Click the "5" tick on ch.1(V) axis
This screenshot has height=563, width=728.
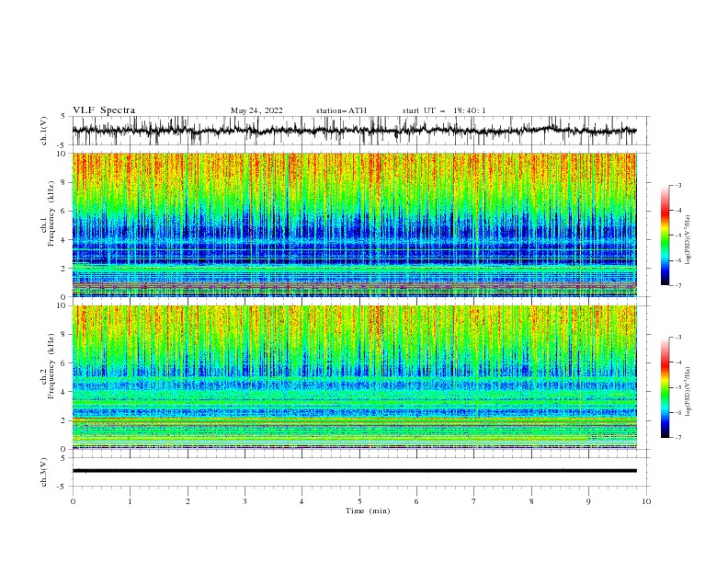coord(64,116)
